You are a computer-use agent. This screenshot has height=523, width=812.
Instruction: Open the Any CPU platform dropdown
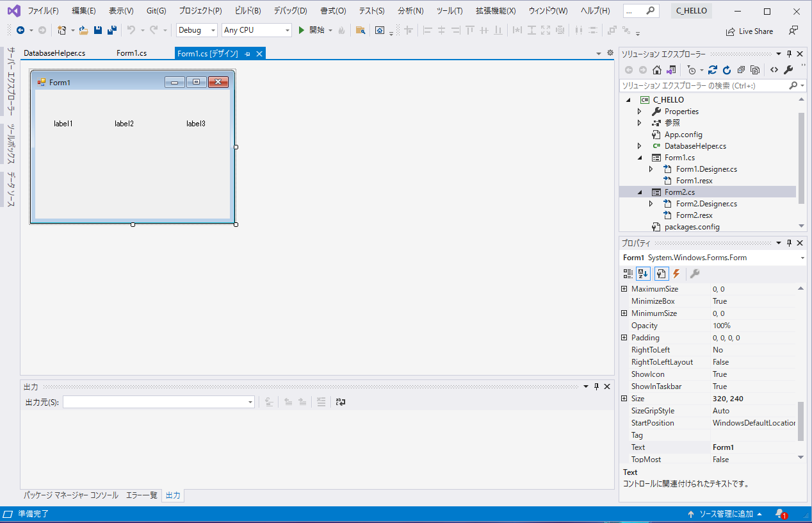coord(256,30)
